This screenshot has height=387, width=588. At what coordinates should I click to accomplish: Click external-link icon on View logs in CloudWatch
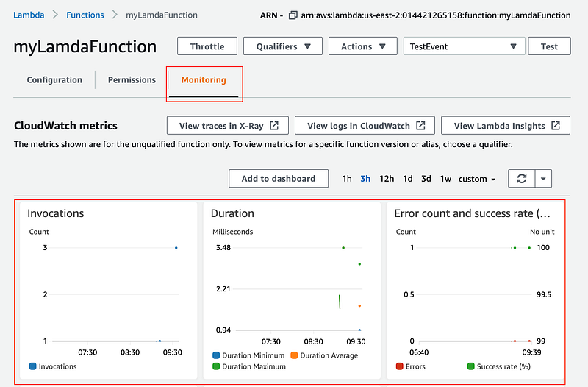[x=420, y=125]
